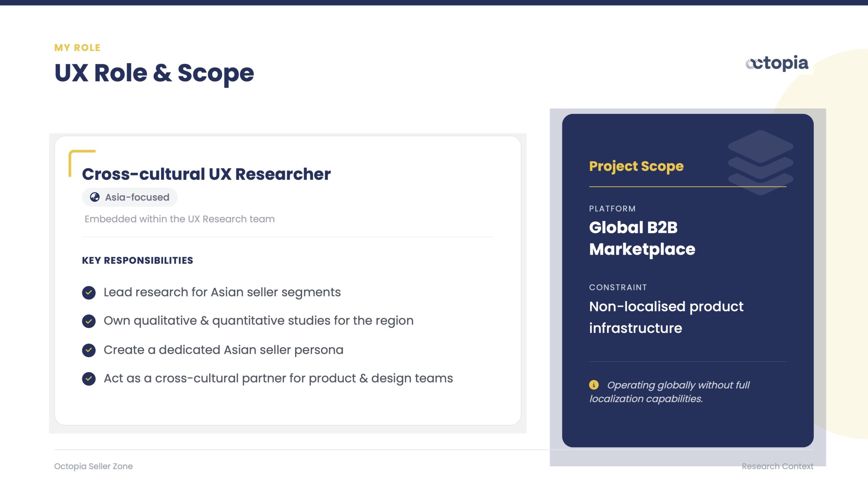Image resolution: width=868 pixels, height=488 pixels.
Task: Click Embedded within the UX Research team text
Action: (179, 219)
